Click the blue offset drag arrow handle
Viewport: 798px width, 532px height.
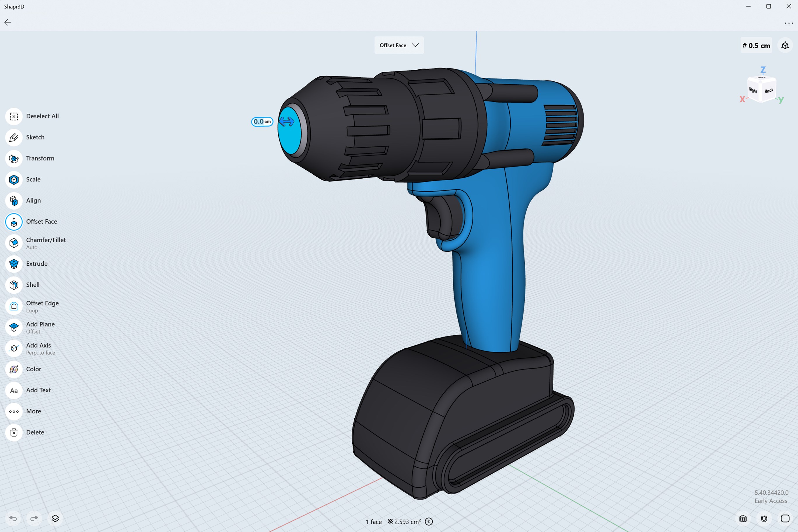click(286, 121)
